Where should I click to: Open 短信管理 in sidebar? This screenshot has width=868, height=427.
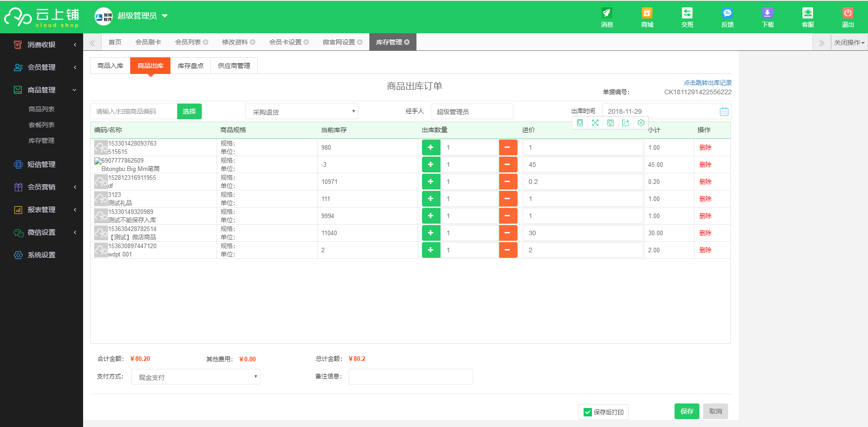pos(42,165)
